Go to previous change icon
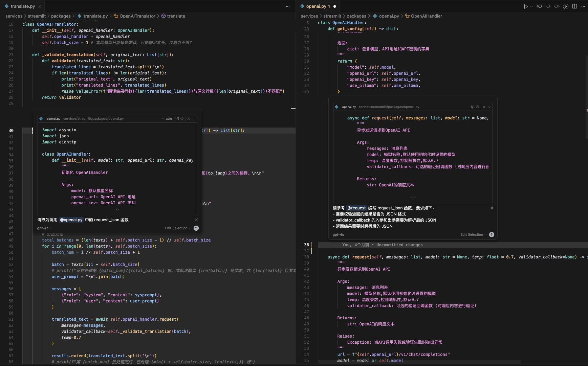Image resolution: width=588 pixels, height=366 pixels. [539, 6]
